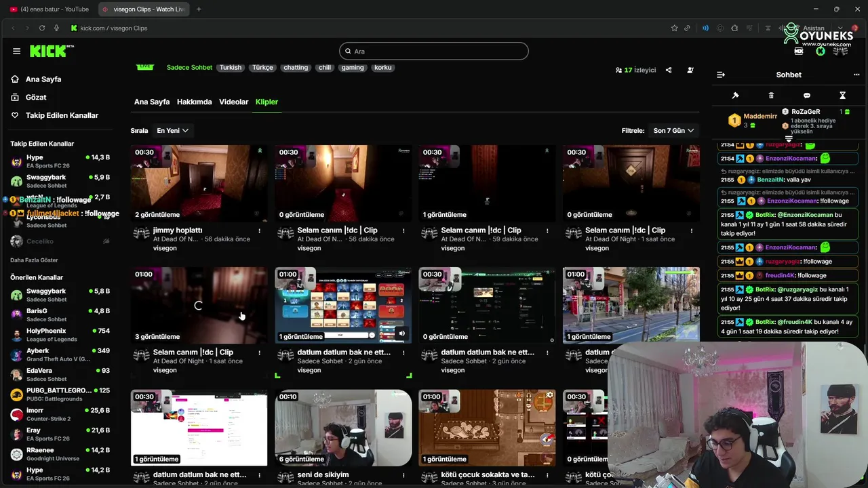Open the Videolar tab
This screenshot has width=868, height=488.
234,102
